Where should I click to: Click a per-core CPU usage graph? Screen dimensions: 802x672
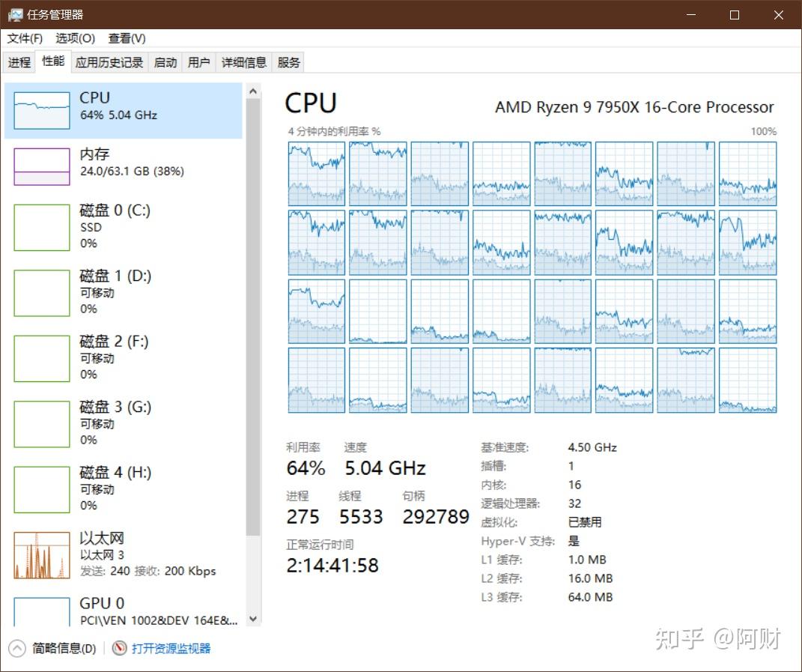(315, 173)
